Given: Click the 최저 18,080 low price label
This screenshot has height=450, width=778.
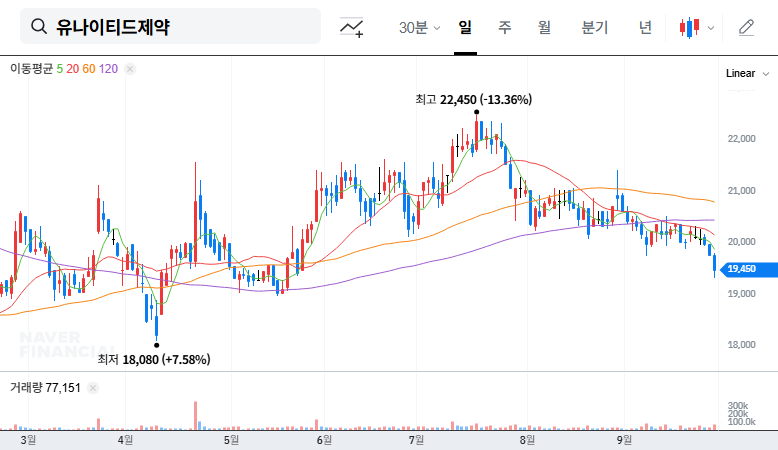Looking at the screenshot, I should point(154,359).
